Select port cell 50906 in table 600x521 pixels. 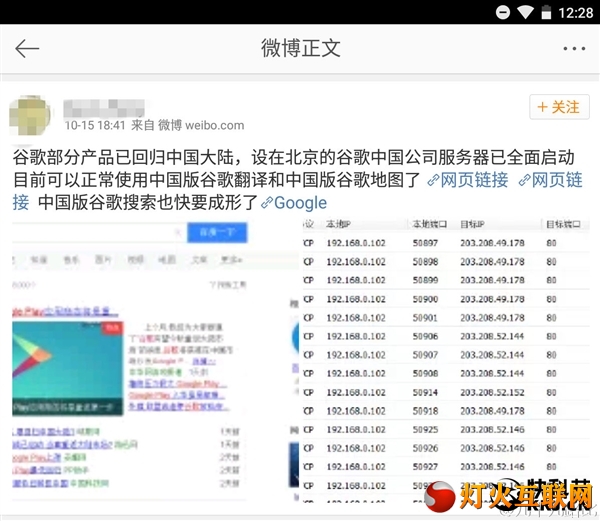coord(425,336)
